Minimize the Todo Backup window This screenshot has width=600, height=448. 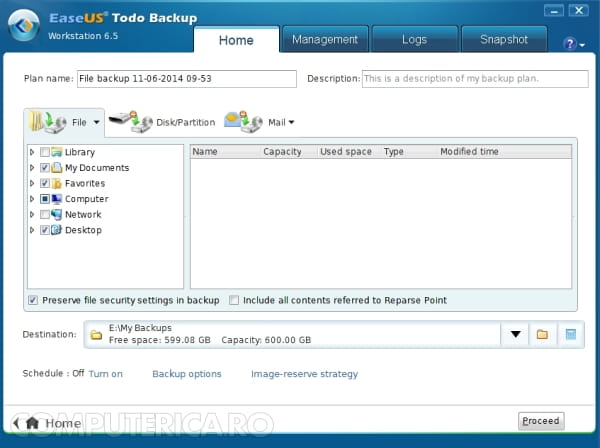point(554,11)
